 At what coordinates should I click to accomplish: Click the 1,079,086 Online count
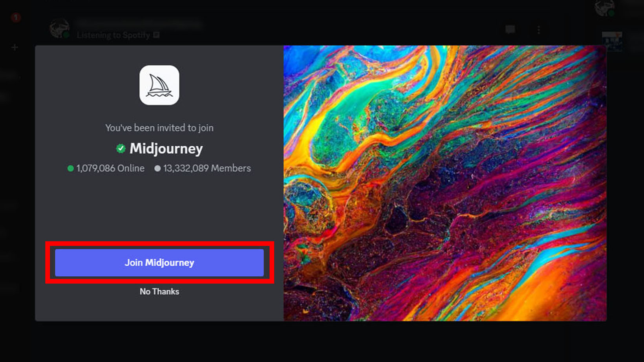point(110,168)
